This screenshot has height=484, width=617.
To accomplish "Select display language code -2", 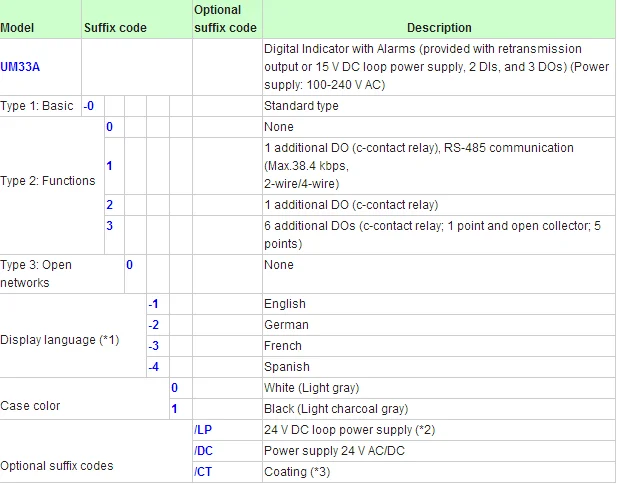I will tap(153, 324).
